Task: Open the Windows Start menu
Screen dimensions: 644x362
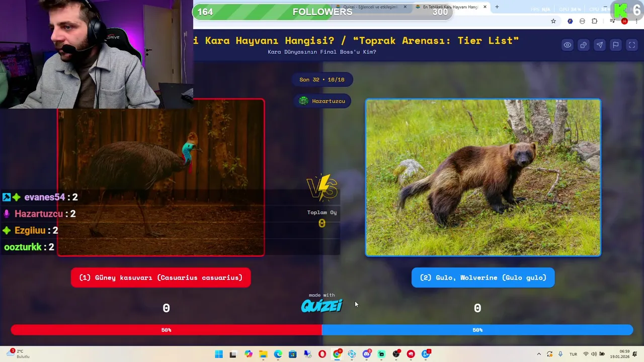Action: (x=219, y=354)
